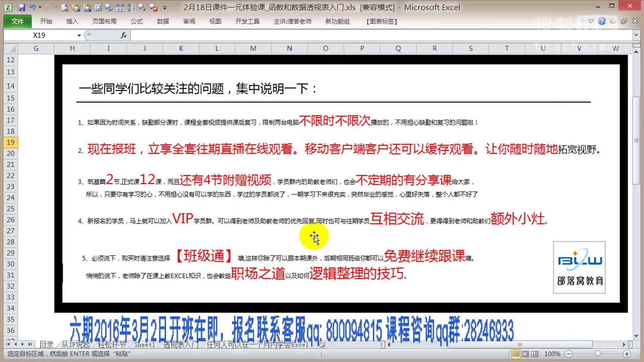The width and height of the screenshot is (644, 362).
Task: Click horizontal scrollbar right arrow
Action: point(624,344)
